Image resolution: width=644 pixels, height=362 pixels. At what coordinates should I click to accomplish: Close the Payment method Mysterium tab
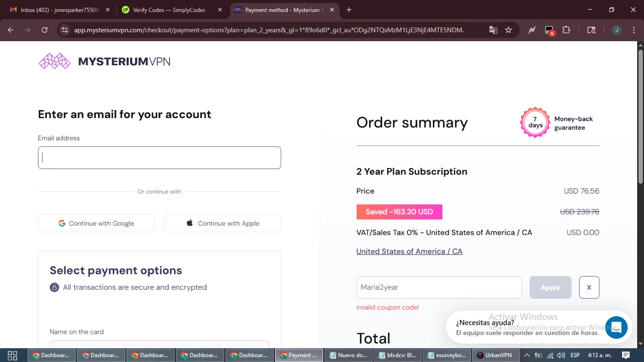(x=332, y=10)
